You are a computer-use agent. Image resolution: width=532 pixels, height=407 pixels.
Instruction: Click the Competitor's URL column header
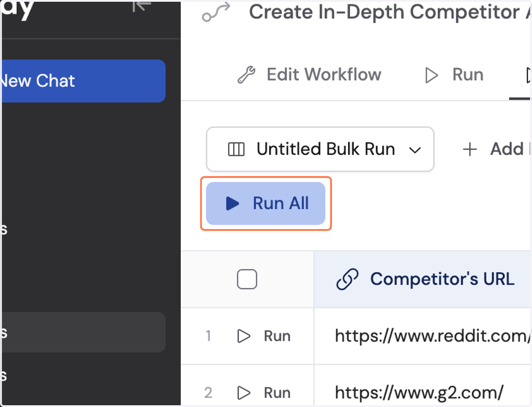(x=423, y=279)
